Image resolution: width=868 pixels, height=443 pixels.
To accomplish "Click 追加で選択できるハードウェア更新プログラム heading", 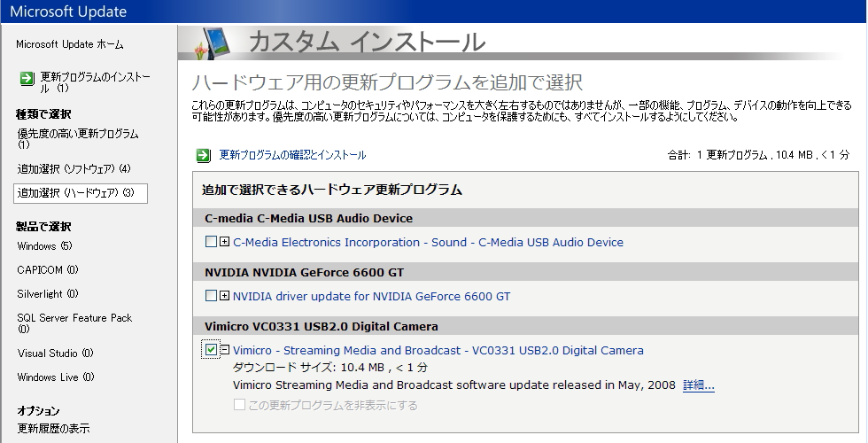I will tap(332, 190).
